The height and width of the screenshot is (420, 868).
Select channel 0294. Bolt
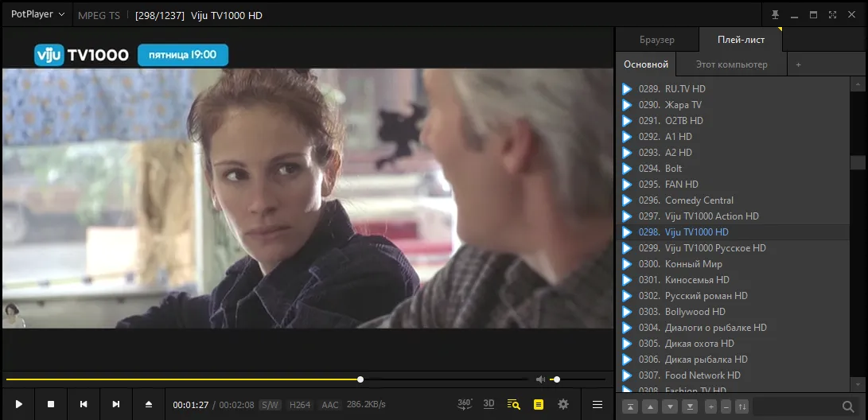pyautogui.click(x=733, y=168)
